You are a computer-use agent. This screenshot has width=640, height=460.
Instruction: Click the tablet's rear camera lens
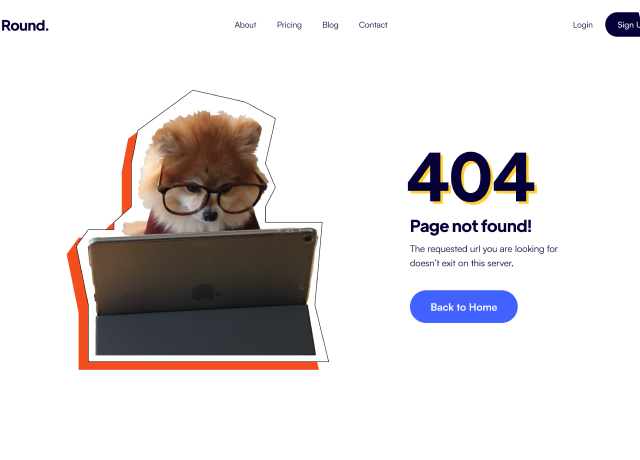308,238
